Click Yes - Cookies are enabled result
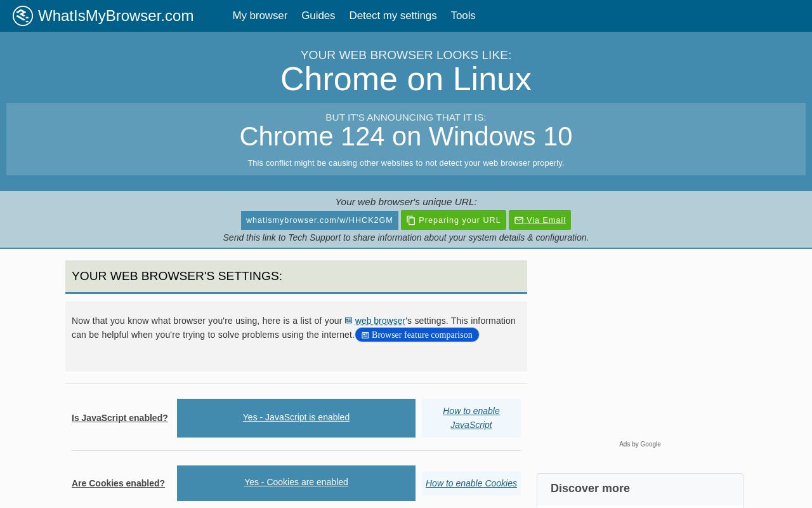Viewport: 812px width, 508px height. pyautogui.click(x=296, y=483)
